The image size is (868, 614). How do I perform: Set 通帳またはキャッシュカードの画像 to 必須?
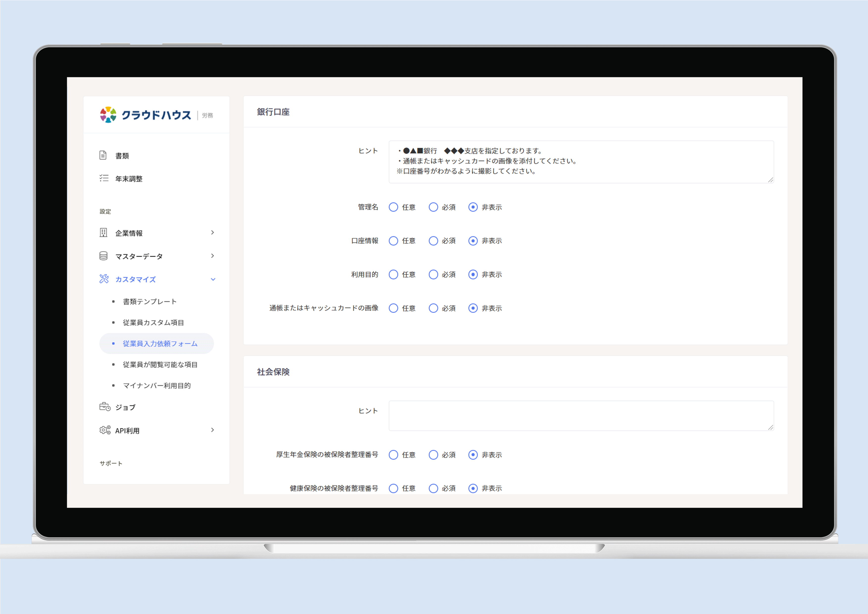[433, 308]
